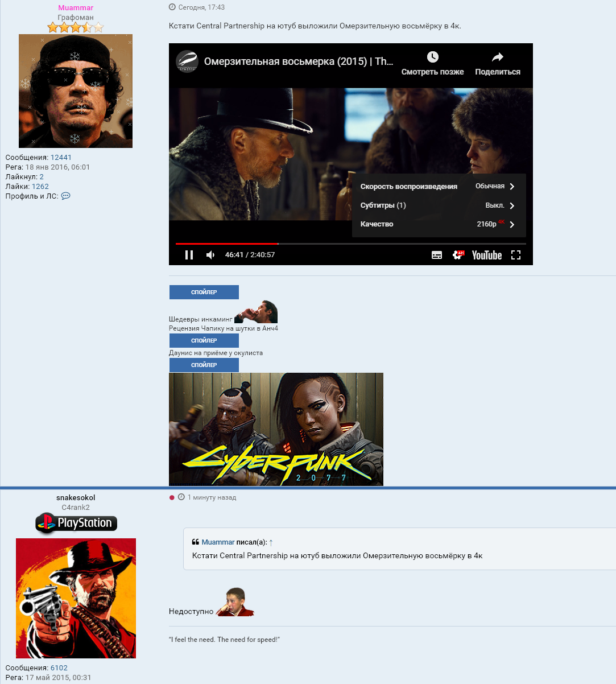Click the 46:41 / 2:40:57 time display
The image size is (616, 684).
pos(250,255)
